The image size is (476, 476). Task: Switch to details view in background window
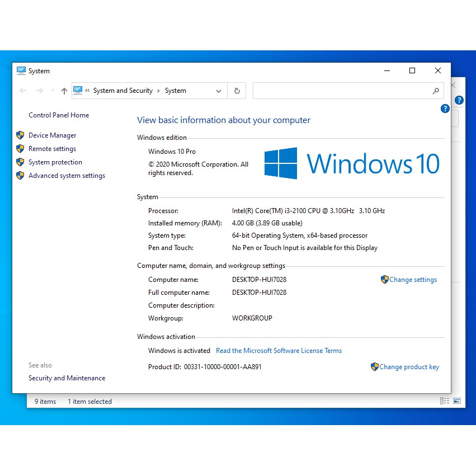click(x=445, y=401)
